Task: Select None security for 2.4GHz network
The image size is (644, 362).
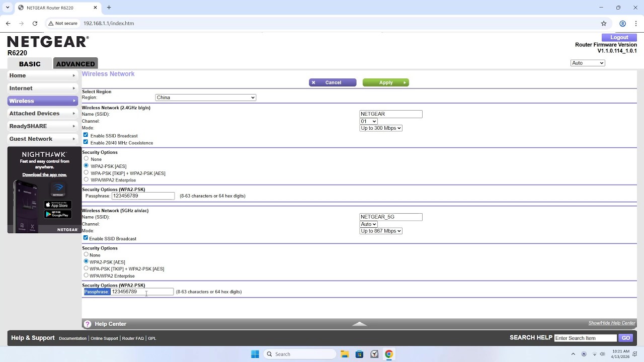Action: (x=86, y=159)
